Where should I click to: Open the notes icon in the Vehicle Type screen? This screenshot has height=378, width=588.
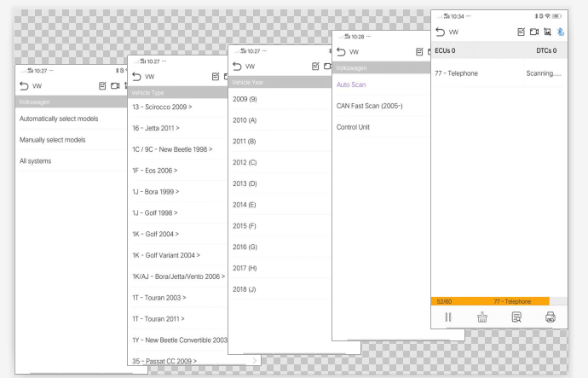216,77
